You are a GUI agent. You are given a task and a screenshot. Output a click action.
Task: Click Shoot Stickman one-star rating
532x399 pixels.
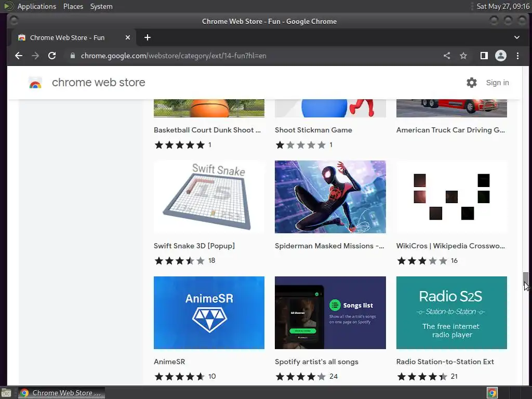click(x=301, y=145)
